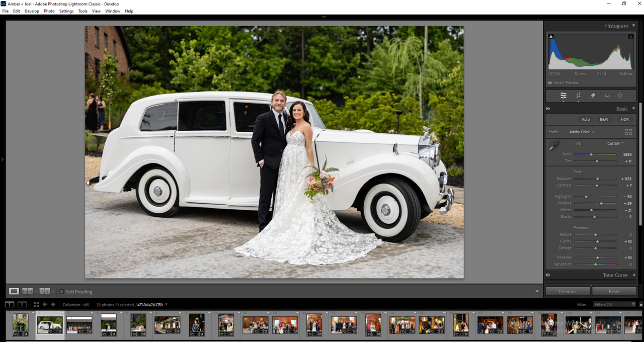
Task: Open the Edit menu
Action: tap(17, 11)
